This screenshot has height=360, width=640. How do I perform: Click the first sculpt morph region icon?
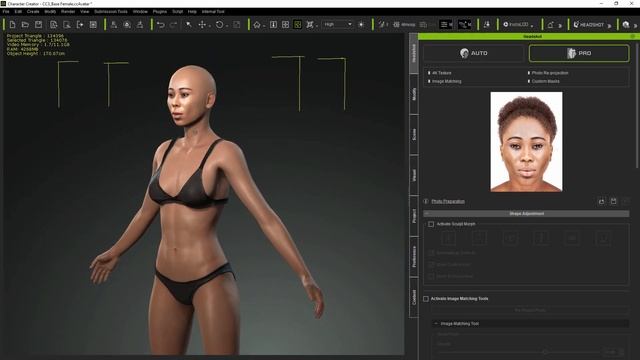click(x=449, y=238)
